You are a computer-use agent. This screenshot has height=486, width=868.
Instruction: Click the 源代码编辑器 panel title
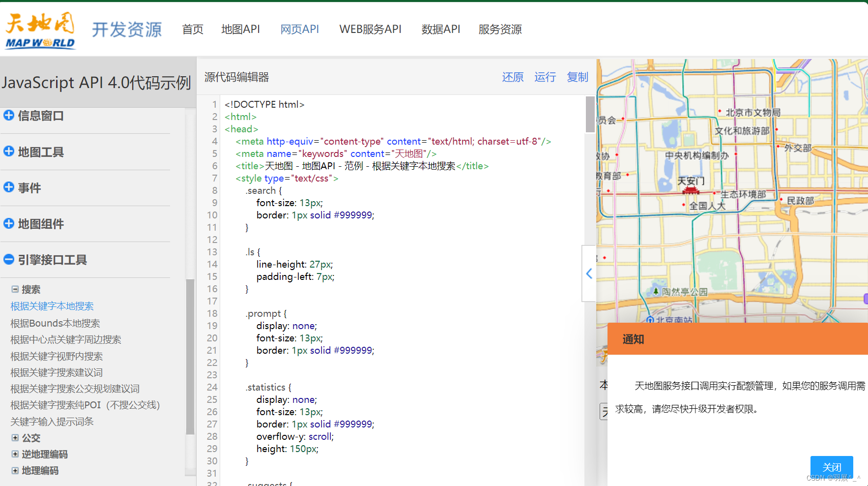237,77
